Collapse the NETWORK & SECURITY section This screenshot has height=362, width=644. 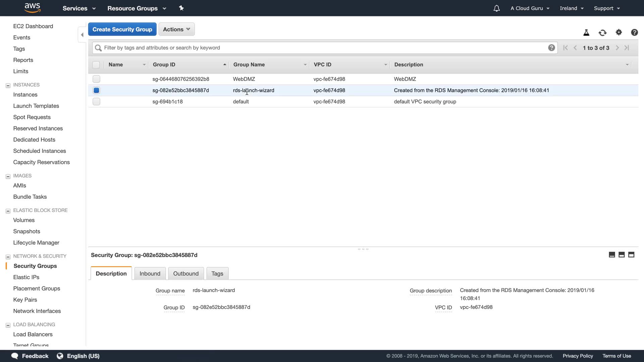pyautogui.click(x=8, y=257)
